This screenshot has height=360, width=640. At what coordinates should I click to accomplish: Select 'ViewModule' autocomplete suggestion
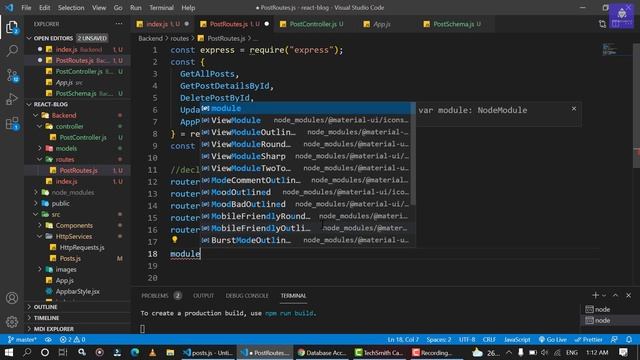tap(306, 120)
